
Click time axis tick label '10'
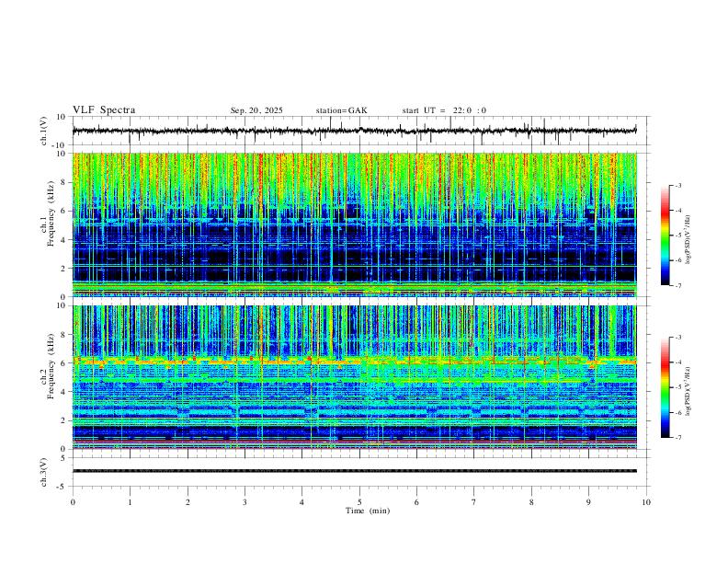(x=646, y=502)
